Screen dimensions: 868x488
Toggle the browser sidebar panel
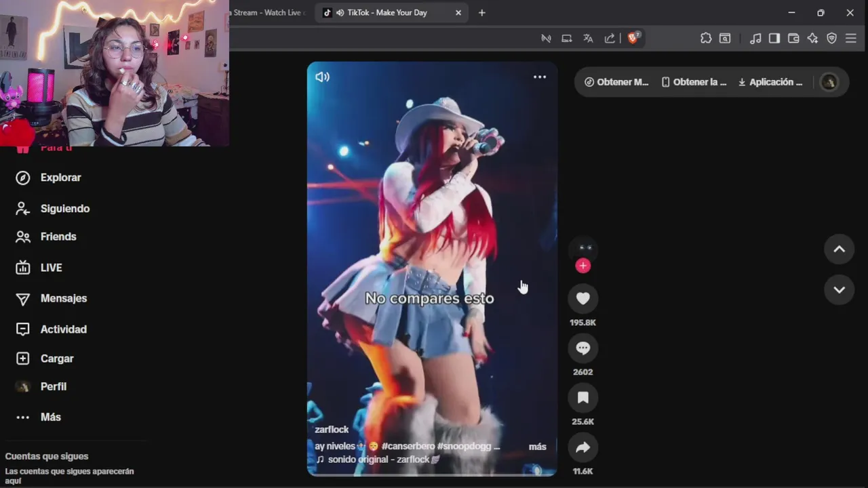(x=774, y=39)
